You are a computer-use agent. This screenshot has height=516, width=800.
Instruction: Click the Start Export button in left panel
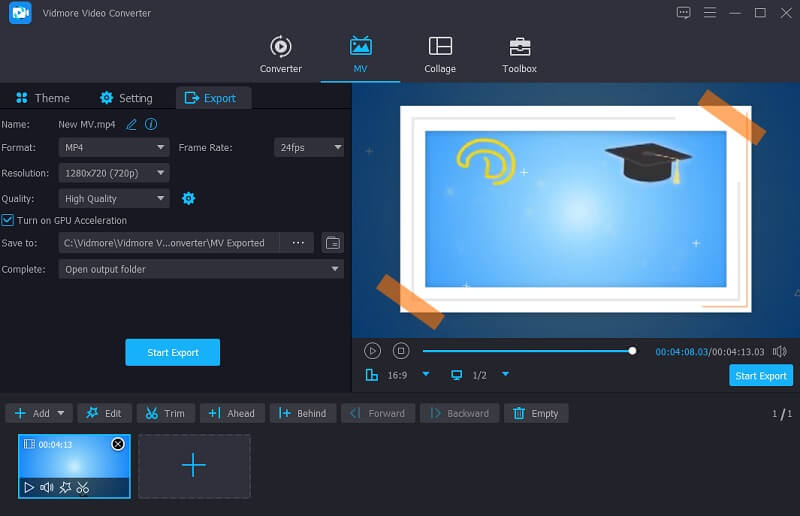tap(172, 352)
